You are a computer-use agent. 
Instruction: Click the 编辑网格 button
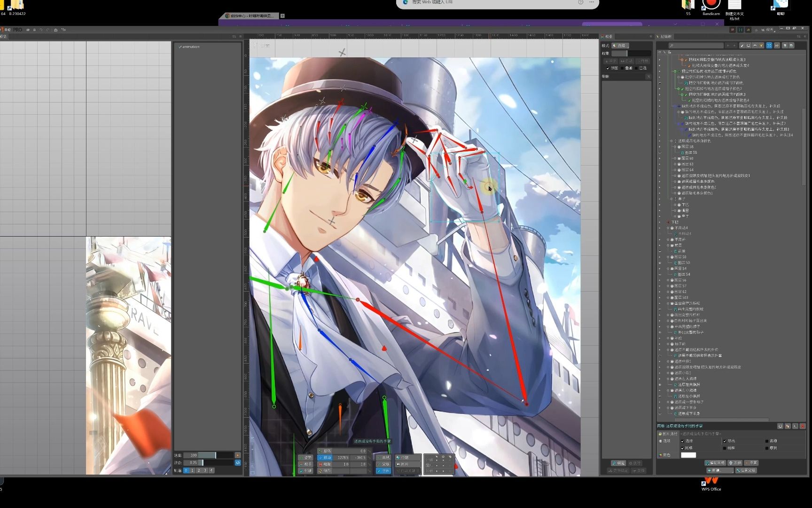pyautogui.click(x=715, y=463)
